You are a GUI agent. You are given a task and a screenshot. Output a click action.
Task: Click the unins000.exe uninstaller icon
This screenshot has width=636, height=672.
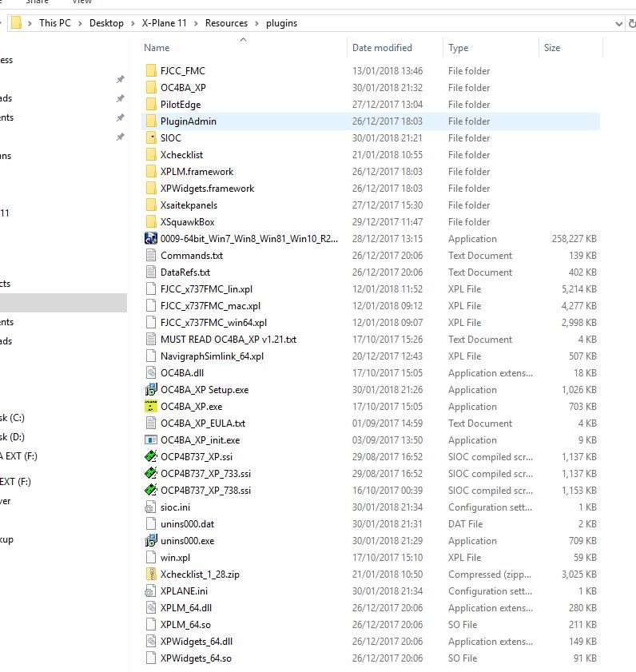(x=151, y=540)
